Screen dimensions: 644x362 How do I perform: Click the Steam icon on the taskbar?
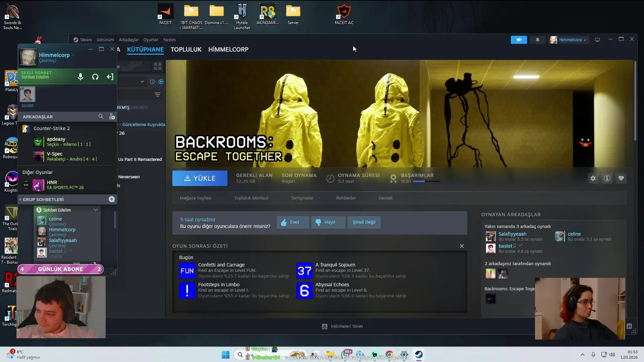(419, 355)
